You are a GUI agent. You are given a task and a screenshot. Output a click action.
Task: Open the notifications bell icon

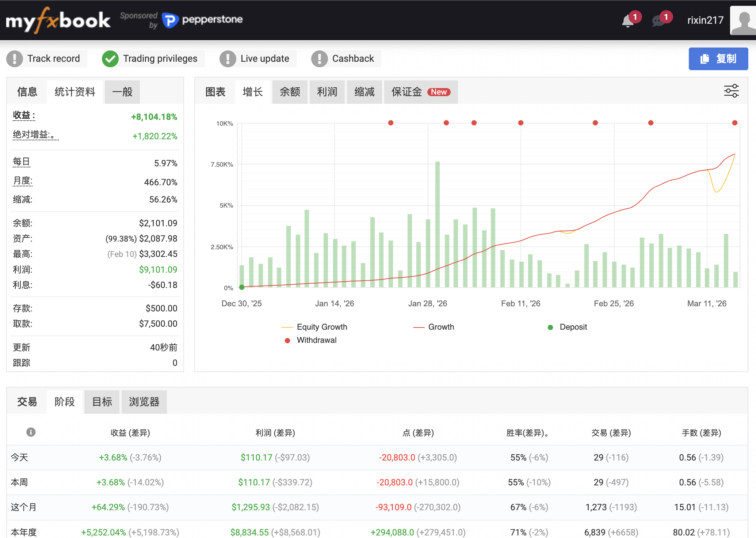tap(628, 21)
